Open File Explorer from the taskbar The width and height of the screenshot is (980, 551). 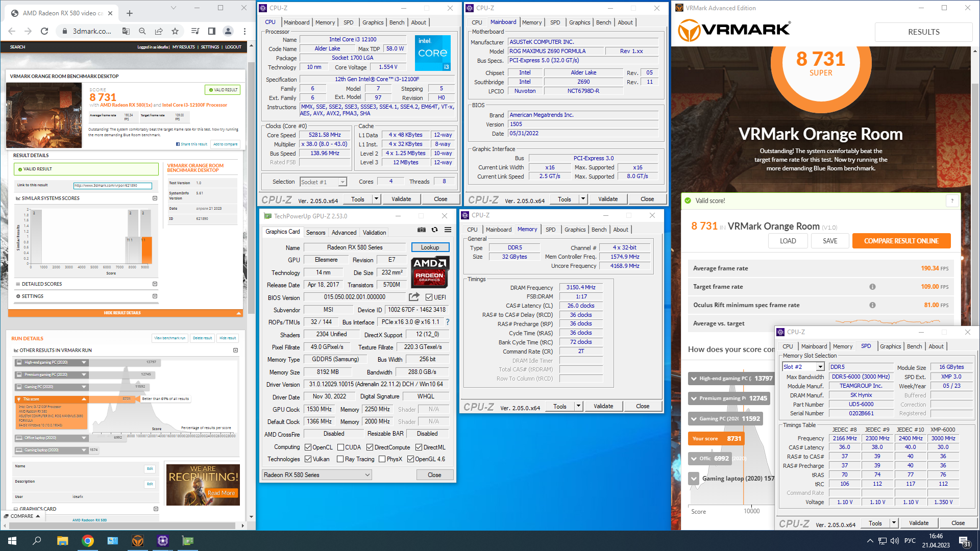62,541
